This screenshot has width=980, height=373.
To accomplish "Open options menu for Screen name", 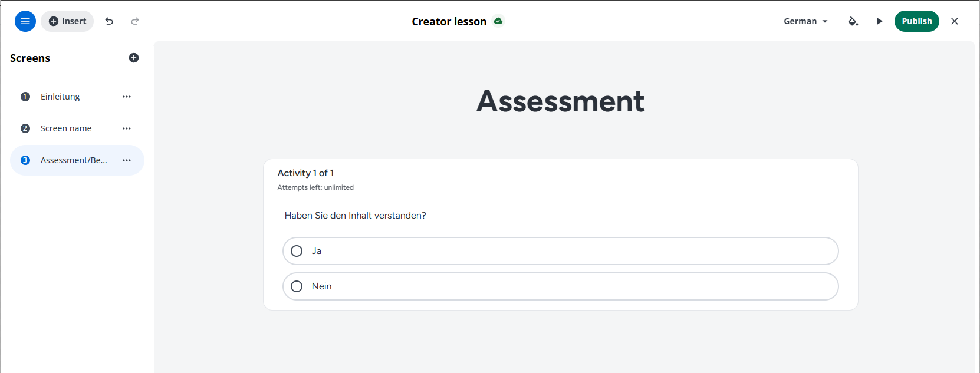I will pos(127,128).
